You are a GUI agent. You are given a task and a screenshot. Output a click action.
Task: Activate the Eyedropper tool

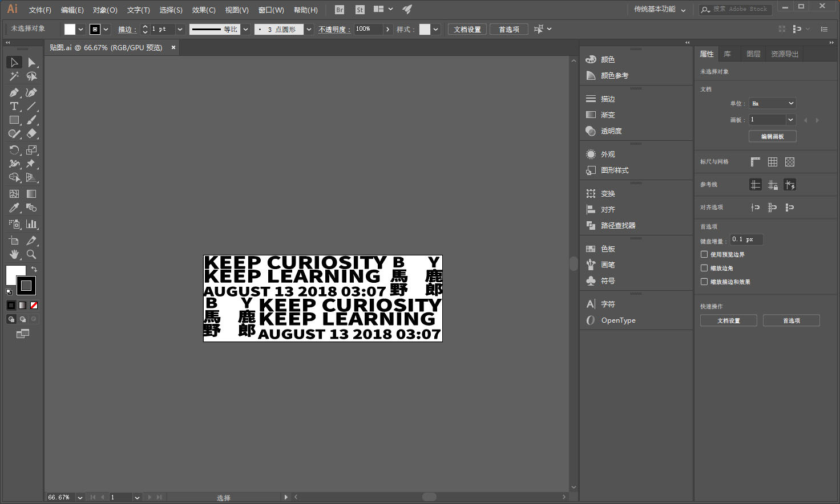click(14, 208)
